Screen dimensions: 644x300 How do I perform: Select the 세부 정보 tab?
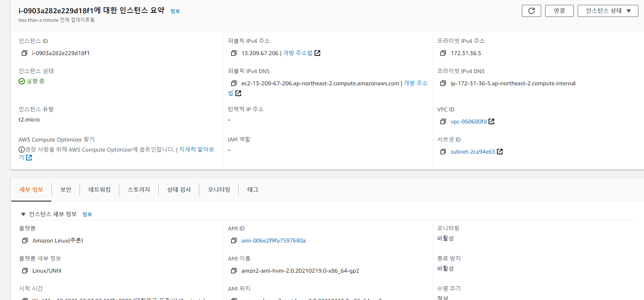coord(31,190)
